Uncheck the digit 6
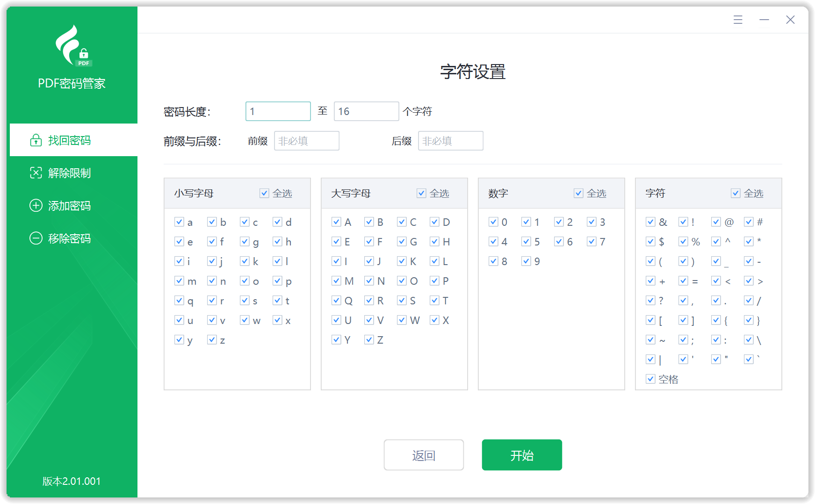This screenshot has height=504, width=815. pyautogui.click(x=559, y=241)
